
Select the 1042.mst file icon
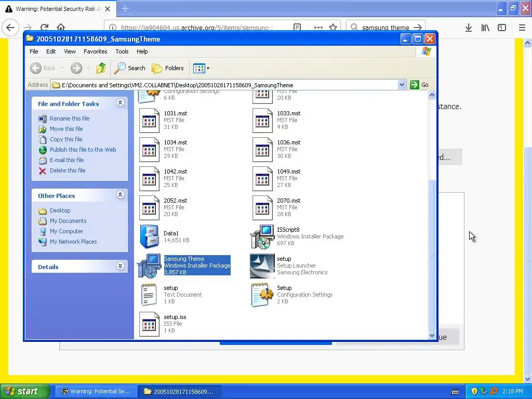coord(149,179)
